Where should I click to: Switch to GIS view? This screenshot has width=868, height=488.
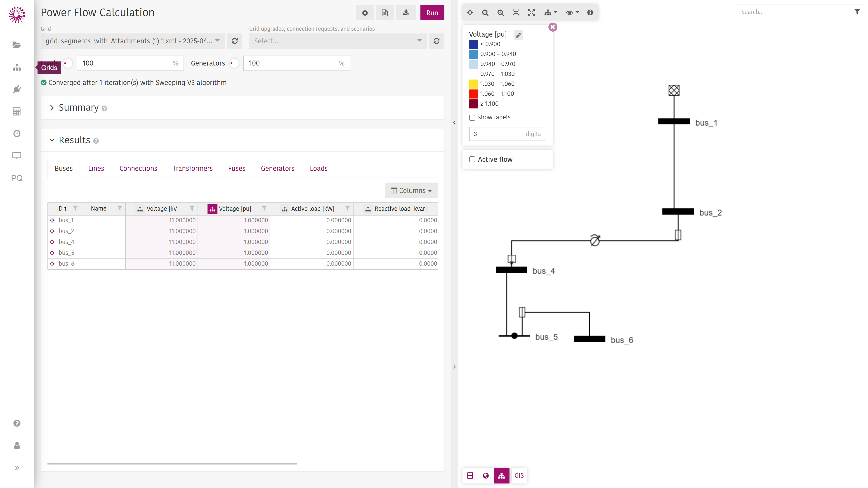point(519,476)
